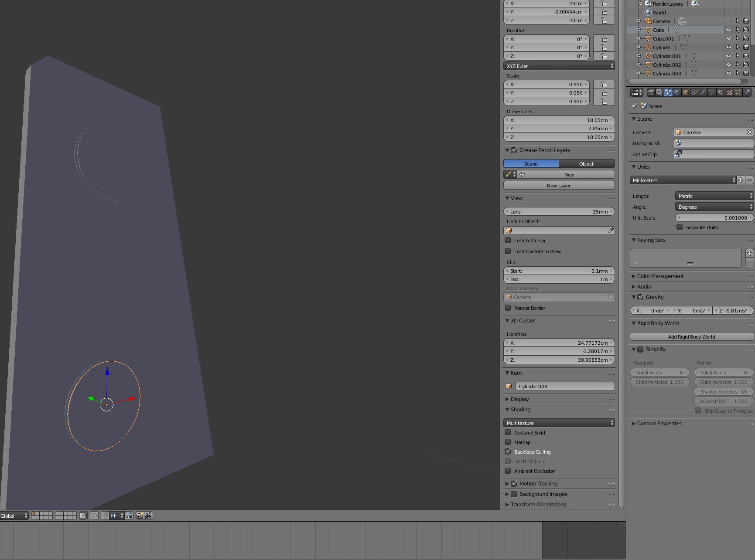Pin the Scene properties context
This screenshot has height=560, width=755.
[x=634, y=106]
